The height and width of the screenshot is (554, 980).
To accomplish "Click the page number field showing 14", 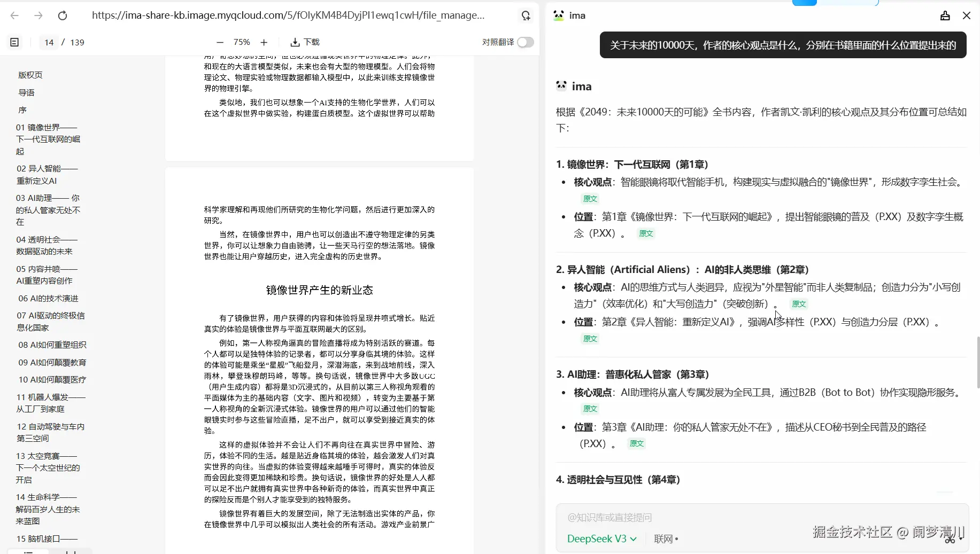I will pos(49,42).
